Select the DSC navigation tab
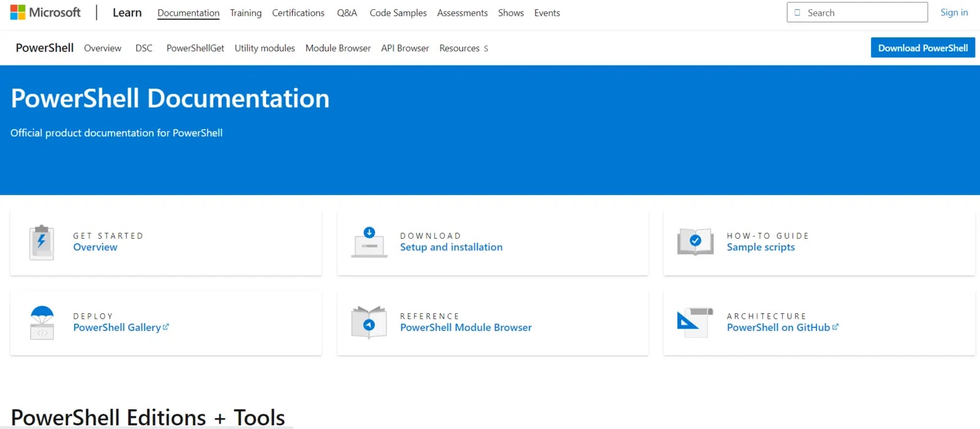980x429 pixels. pos(144,48)
